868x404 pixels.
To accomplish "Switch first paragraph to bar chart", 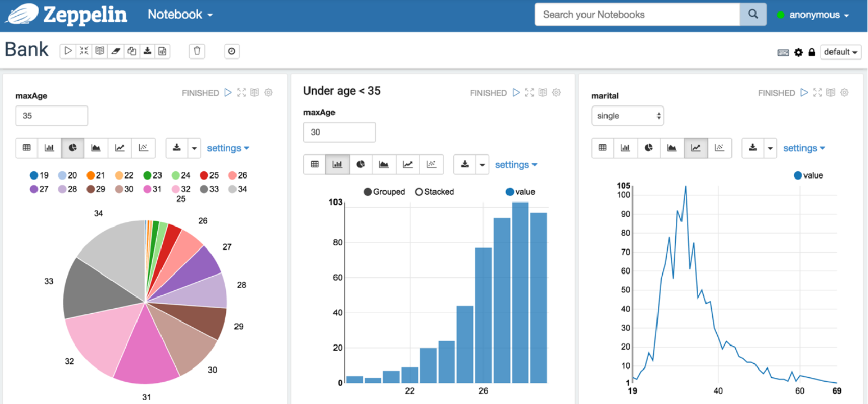I will (x=50, y=148).
